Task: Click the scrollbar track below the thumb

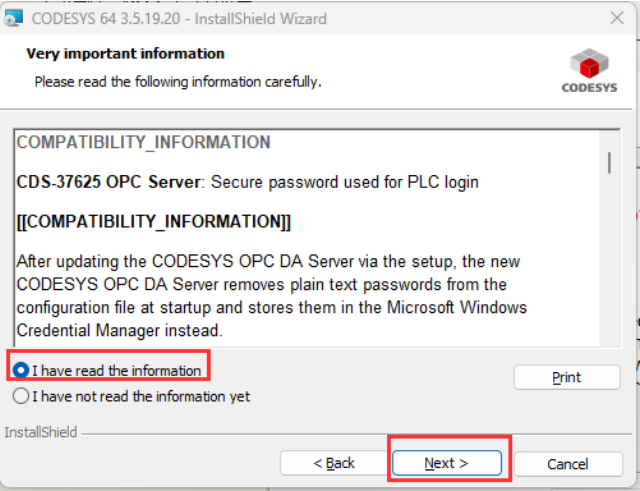Action: (609, 261)
